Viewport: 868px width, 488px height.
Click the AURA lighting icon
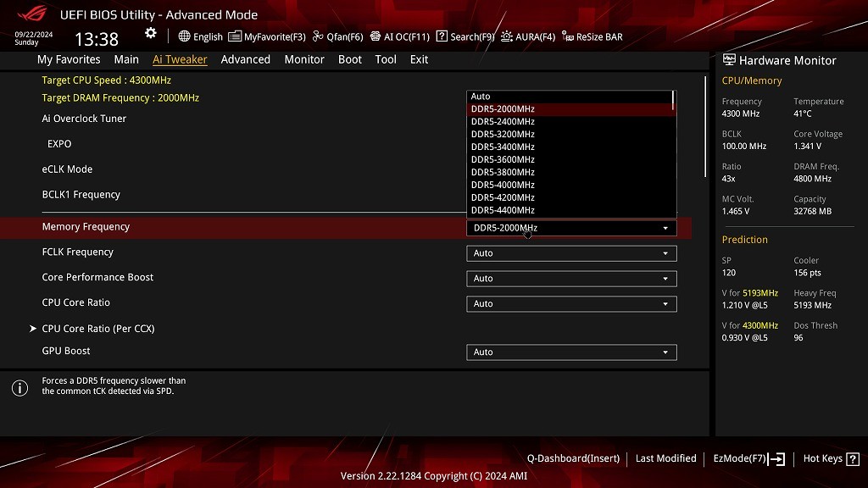507,36
